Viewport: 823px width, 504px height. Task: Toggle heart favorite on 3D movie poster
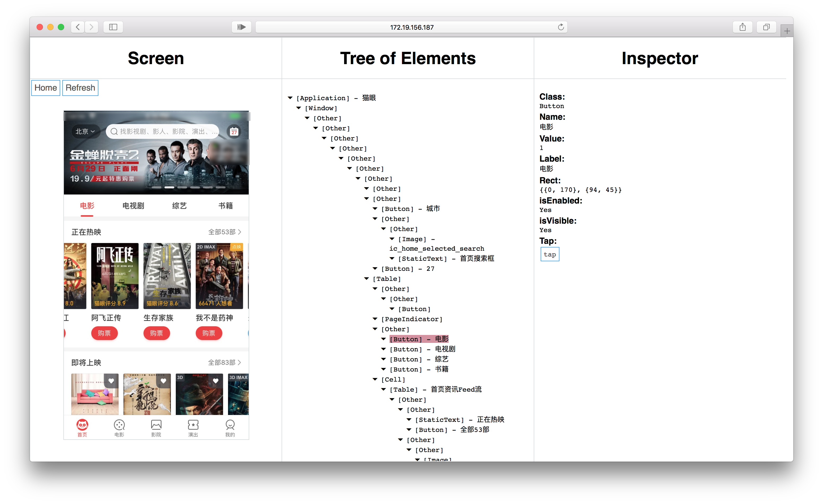[216, 381]
